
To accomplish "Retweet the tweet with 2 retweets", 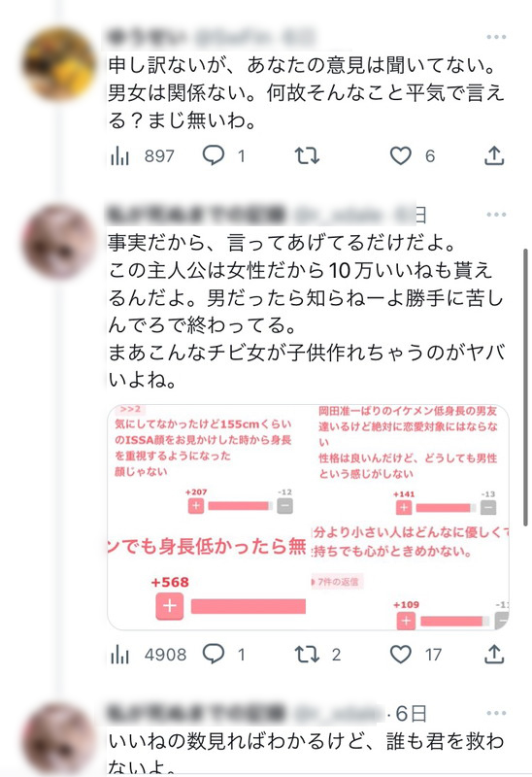I will coord(318,655).
